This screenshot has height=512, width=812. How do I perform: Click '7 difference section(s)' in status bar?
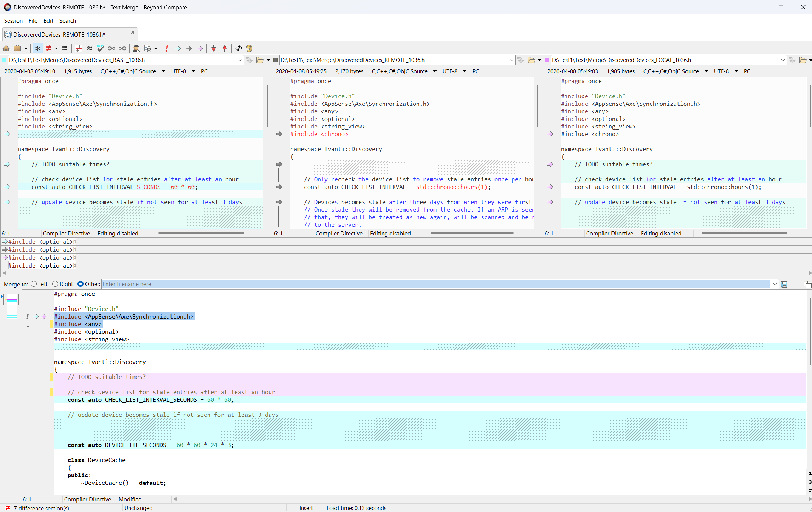click(x=41, y=508)
